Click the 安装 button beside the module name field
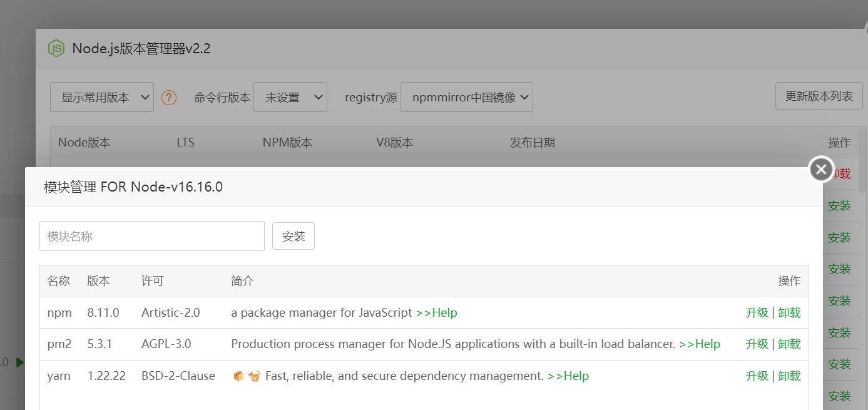Screen dimensions: 868x410 coord(294,236)
